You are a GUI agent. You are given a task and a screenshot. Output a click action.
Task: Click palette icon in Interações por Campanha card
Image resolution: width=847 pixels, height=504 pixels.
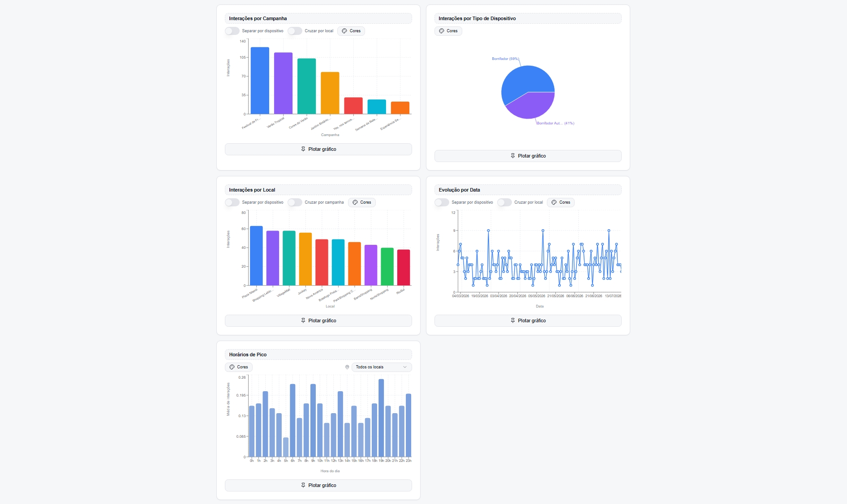point(344,31)
